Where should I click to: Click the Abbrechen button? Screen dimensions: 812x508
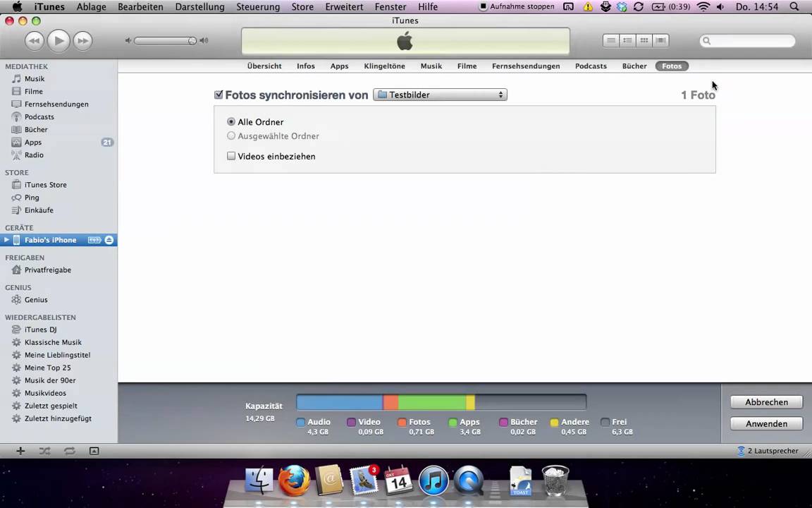[766, 401]
